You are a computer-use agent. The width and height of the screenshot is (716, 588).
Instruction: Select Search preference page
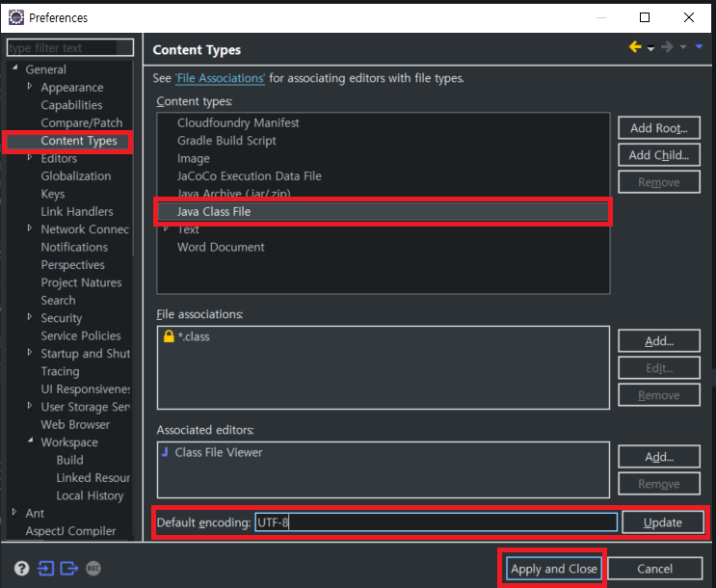click(x=58, y=301)
